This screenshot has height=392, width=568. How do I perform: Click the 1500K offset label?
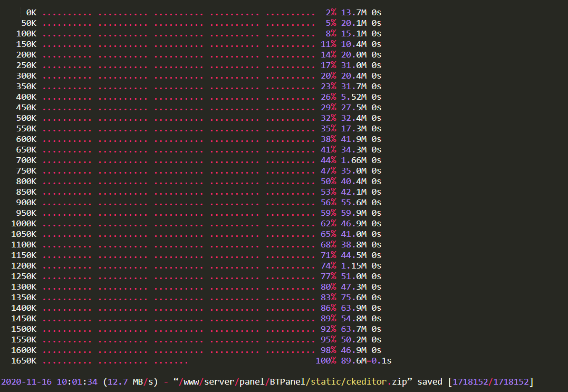click(x=24, y=329)
